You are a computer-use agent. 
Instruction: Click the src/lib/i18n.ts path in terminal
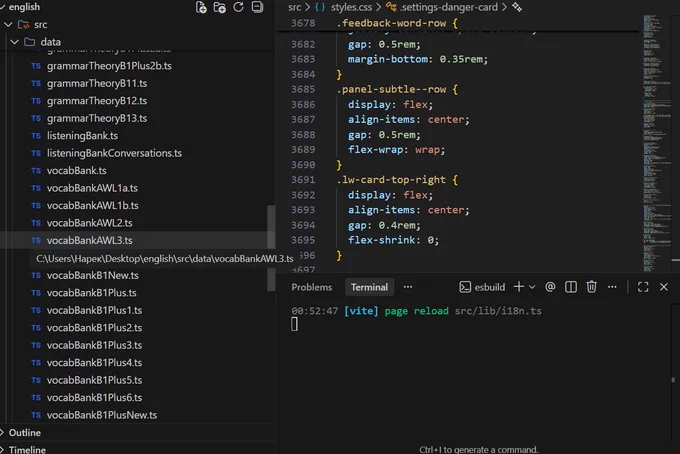(498, 311)
